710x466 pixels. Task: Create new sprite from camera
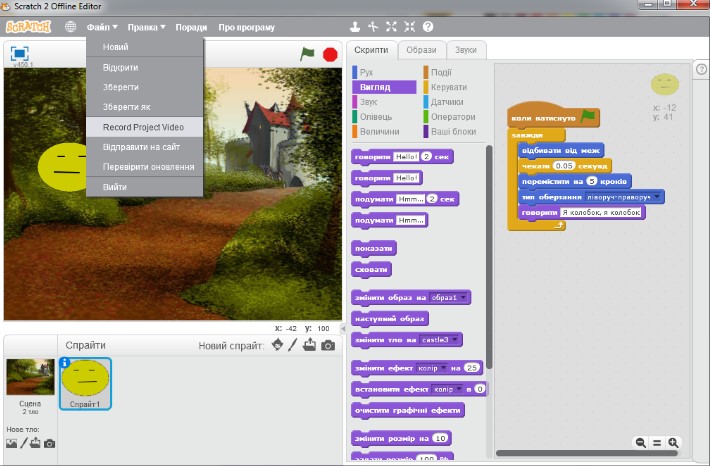coord(328,346)
